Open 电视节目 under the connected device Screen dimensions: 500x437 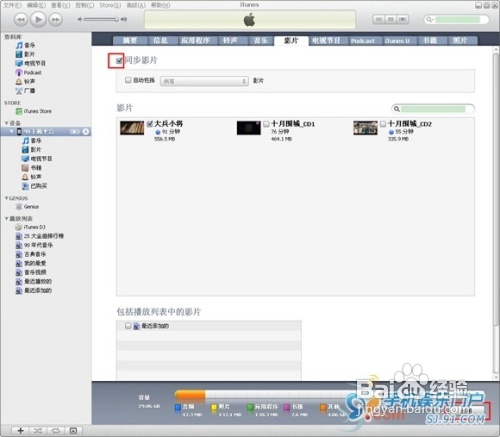coord(37,159)
